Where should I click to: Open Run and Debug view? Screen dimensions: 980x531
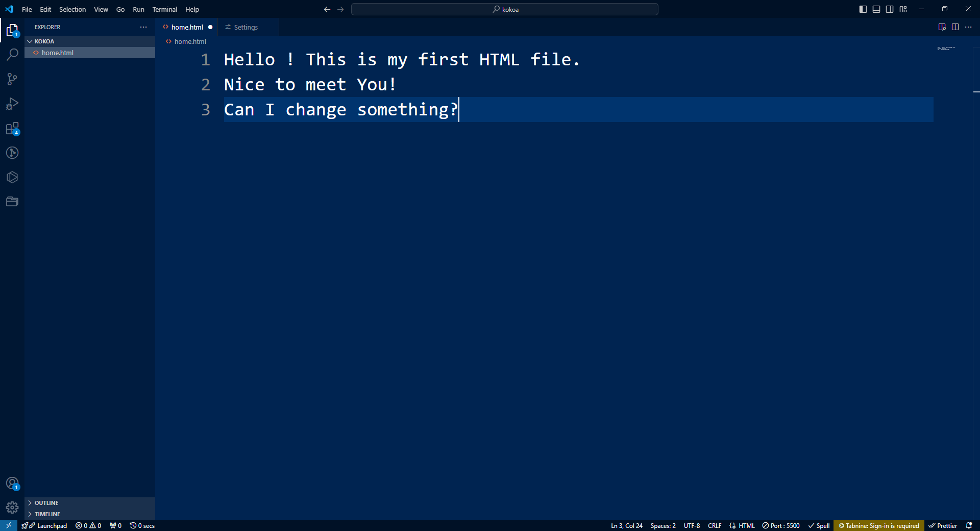pos(12,104)
